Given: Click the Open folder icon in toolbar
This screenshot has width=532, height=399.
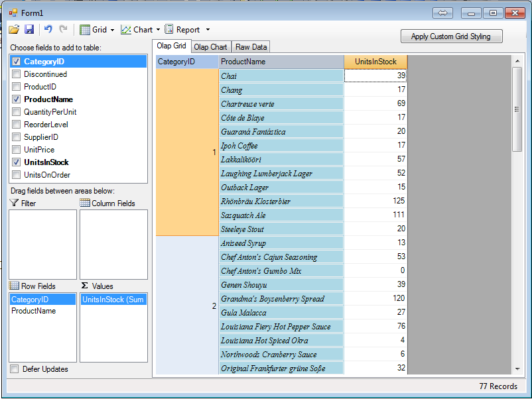Looking at the screenshot, I should pyautogui.click(x=14, y=29).
